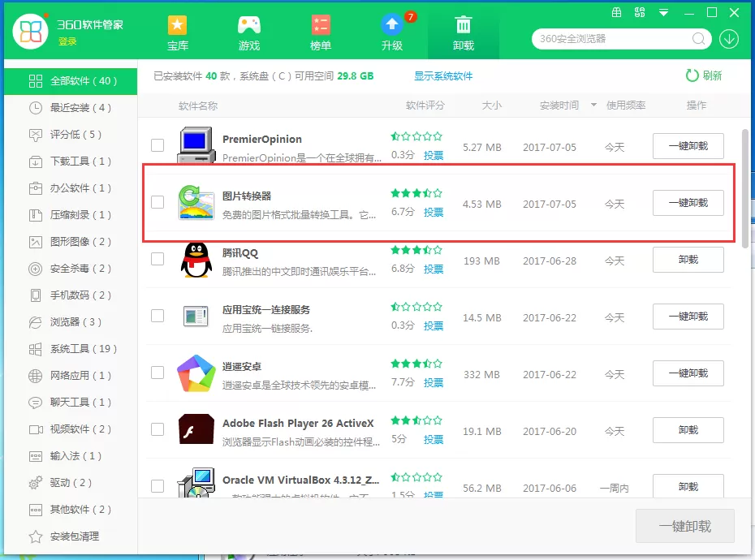Click the search magnifier icon
Viewport: 755px width, 560px height.
(x=698, y=39)
